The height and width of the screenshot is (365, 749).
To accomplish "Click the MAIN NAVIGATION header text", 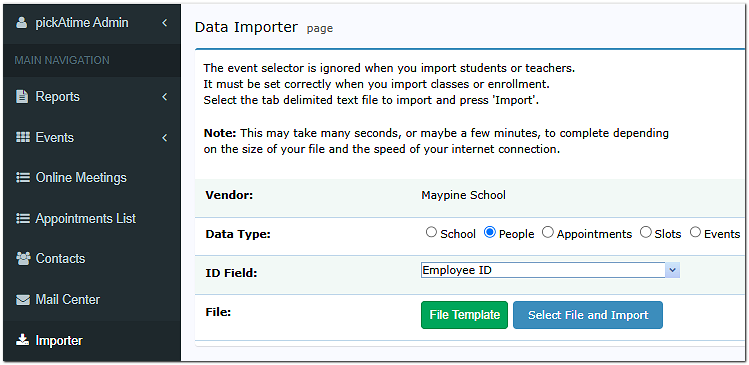I will [x=62, y=60].
